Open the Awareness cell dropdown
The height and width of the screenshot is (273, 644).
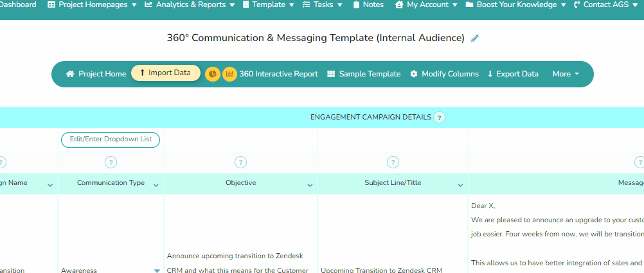[x=157, y=270]
